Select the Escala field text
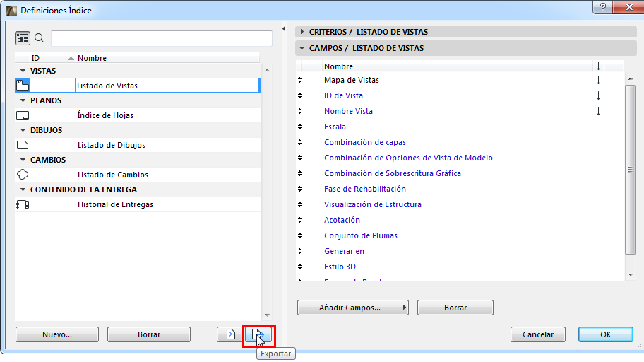Screen dimensions: 644x362 (x=335, y=127)
